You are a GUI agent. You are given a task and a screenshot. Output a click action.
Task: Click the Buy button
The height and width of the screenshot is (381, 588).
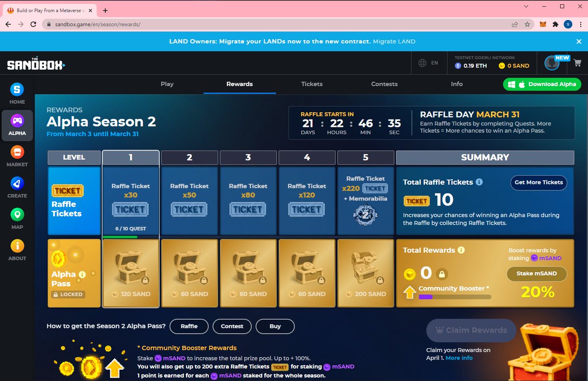[x=275, y=326]
